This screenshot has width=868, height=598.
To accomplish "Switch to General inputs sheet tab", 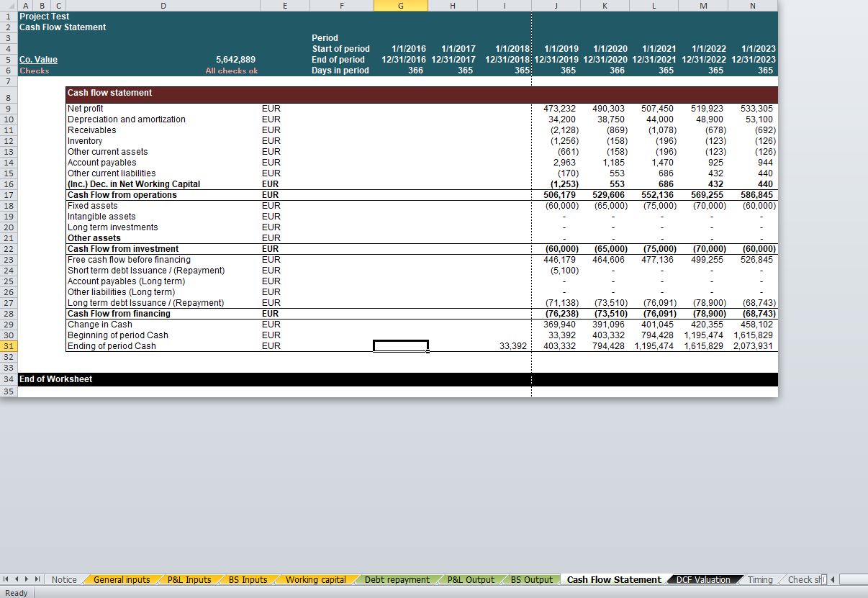I will coord(122,579).
